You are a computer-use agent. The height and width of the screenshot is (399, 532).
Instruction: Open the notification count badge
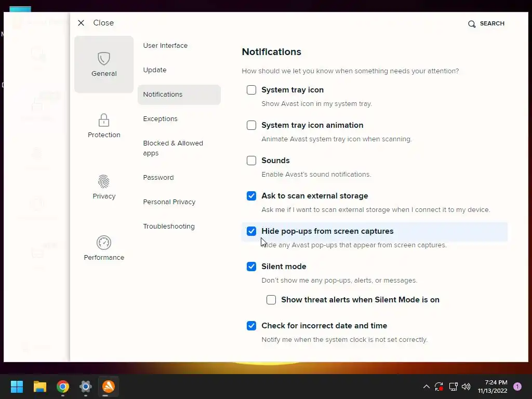pyautogui.click(x=517, y=387)
